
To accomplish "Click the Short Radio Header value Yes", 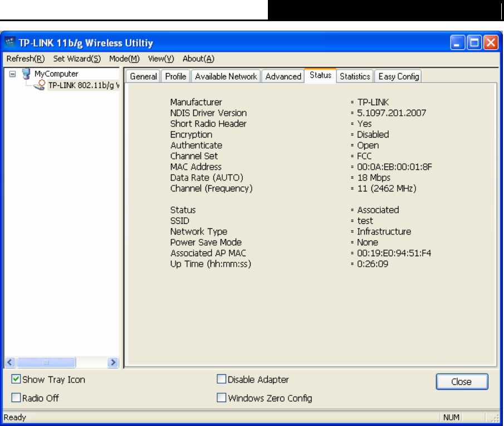I will [x=364, y=124].
